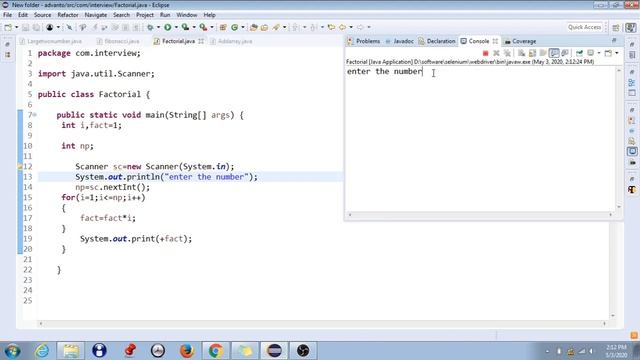Image resolution: width=640 pixels, height=360 pixels.
Task: Open the Navigate menu
Action: [x=96, y=15]
